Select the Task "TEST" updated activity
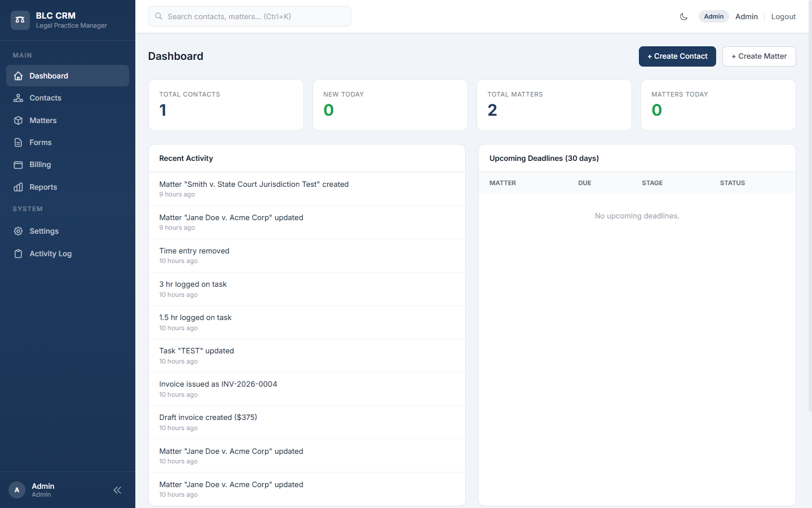 [x=307, y=356]
